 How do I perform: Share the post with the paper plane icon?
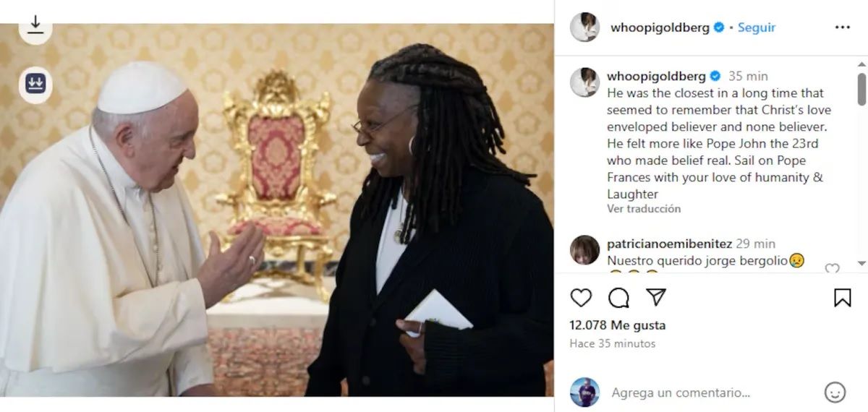coord(655,297)
